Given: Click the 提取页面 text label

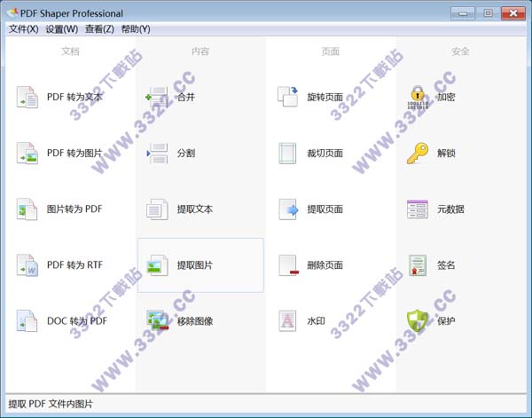Looking at the screenshot, I should tap(325, 209).
